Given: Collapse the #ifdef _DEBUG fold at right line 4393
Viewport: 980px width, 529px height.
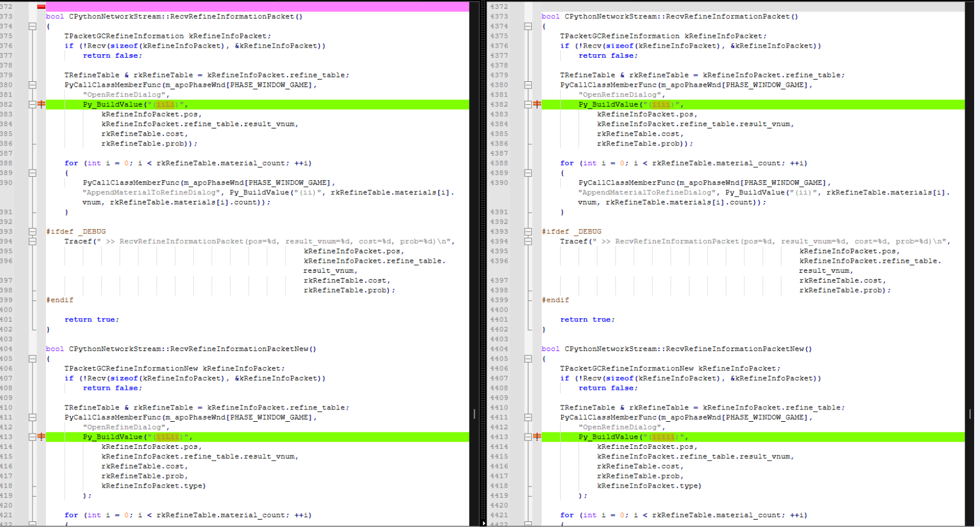Looking at the screenshot, I should point(528,232).
